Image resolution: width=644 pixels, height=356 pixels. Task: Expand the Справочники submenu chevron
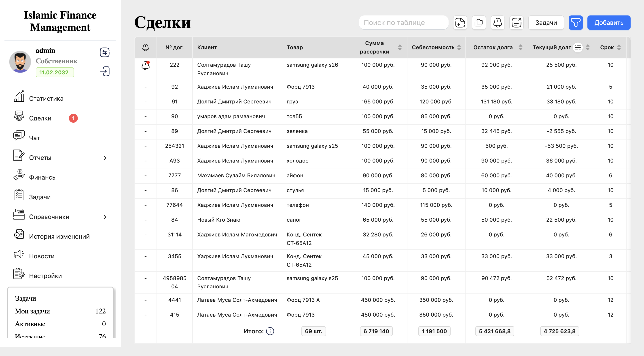tap(105, 217)
